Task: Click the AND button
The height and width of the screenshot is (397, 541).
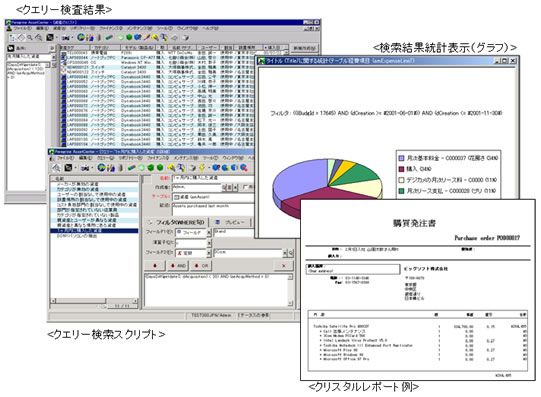Action: pyautogui.click(x=178, y=266)
